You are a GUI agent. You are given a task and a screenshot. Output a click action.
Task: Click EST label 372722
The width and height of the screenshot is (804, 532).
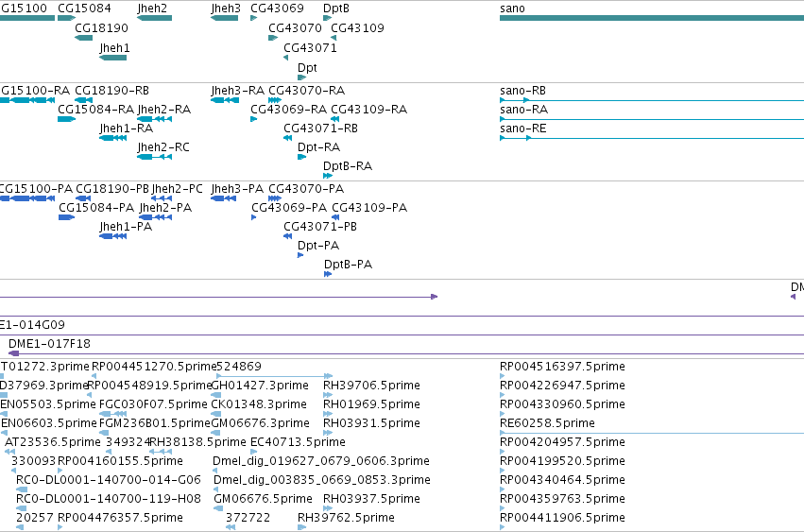tap(248, 518)
